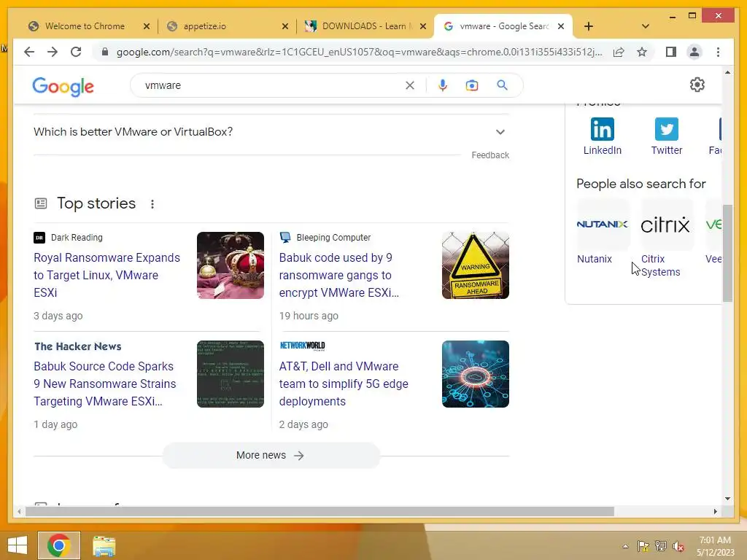Search by image with the camera icon
The width and height of the screenshot is (747, 560).
click(x=472, y=85)
